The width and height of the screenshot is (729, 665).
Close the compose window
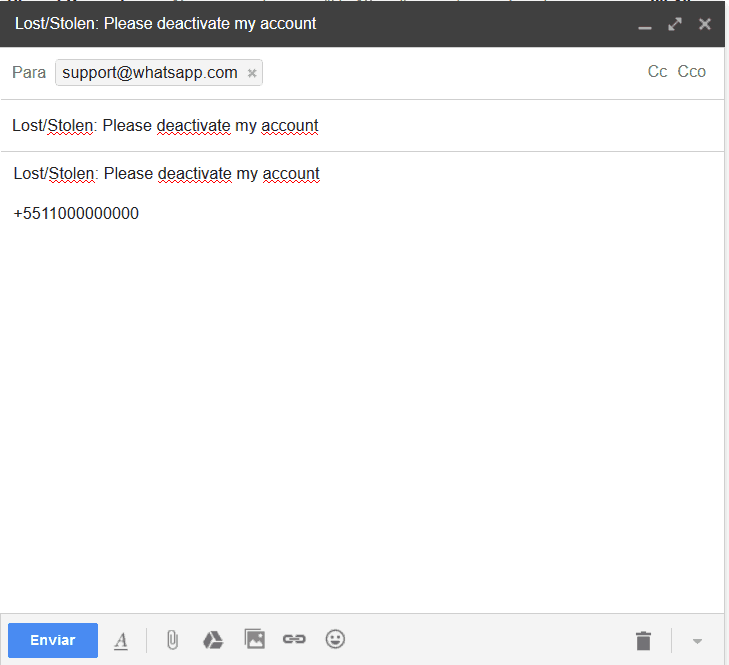[x=705, y=24]
